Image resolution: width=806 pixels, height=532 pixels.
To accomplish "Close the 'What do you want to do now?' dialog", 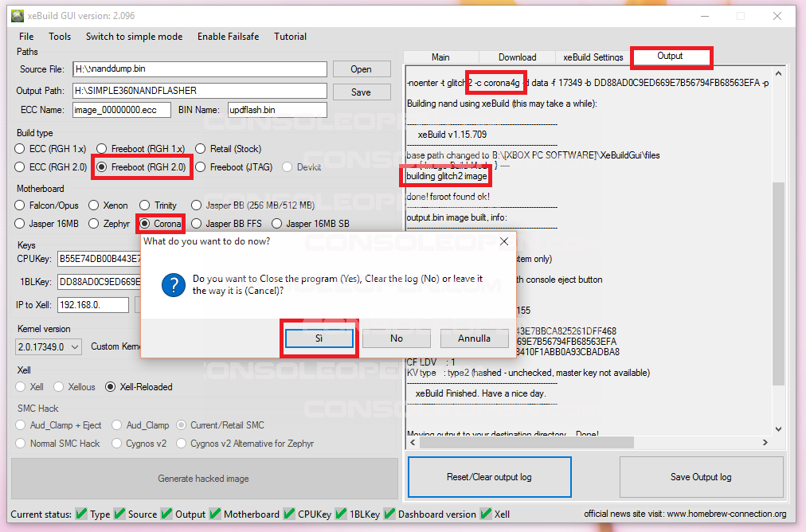I will coord(504,241).
